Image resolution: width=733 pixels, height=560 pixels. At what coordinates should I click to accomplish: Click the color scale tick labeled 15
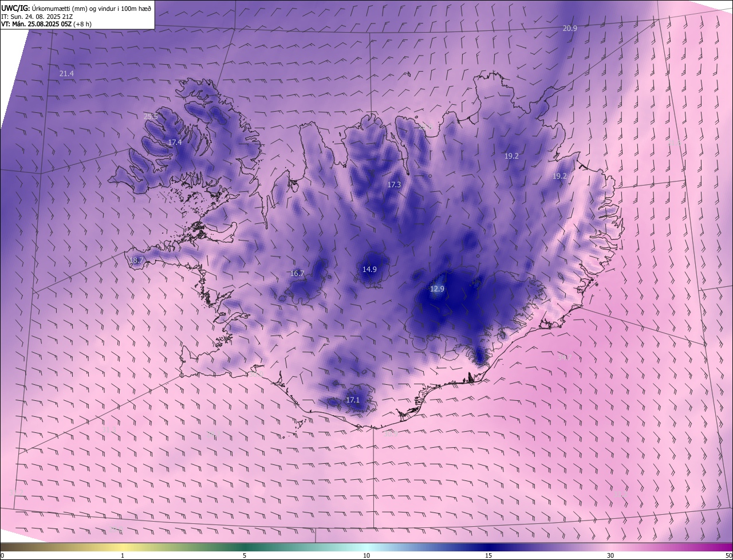(488, 555)
